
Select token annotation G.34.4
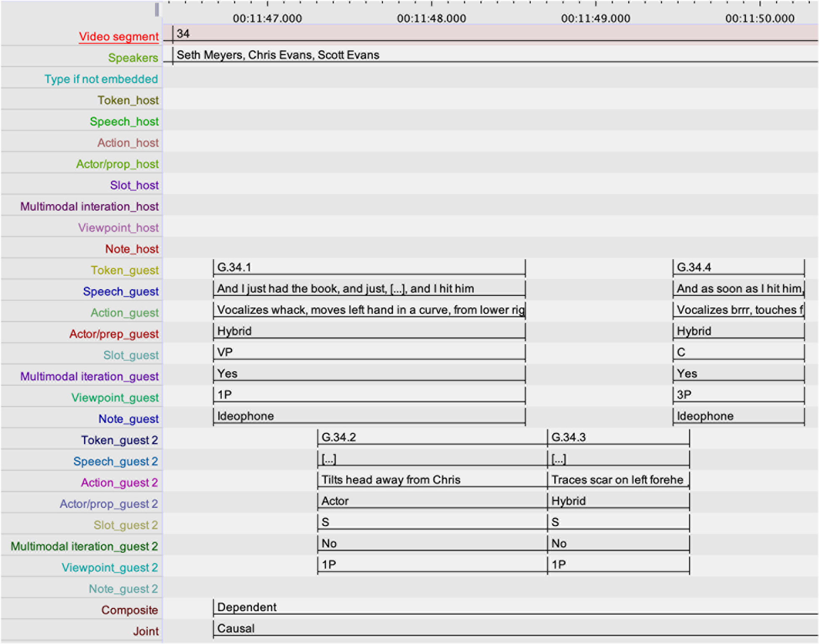(x=738, y=267)
